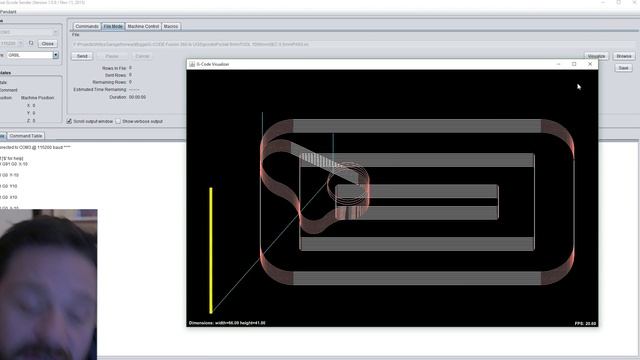
Task: Click the Browse button
Action: [x=623, y=56]
